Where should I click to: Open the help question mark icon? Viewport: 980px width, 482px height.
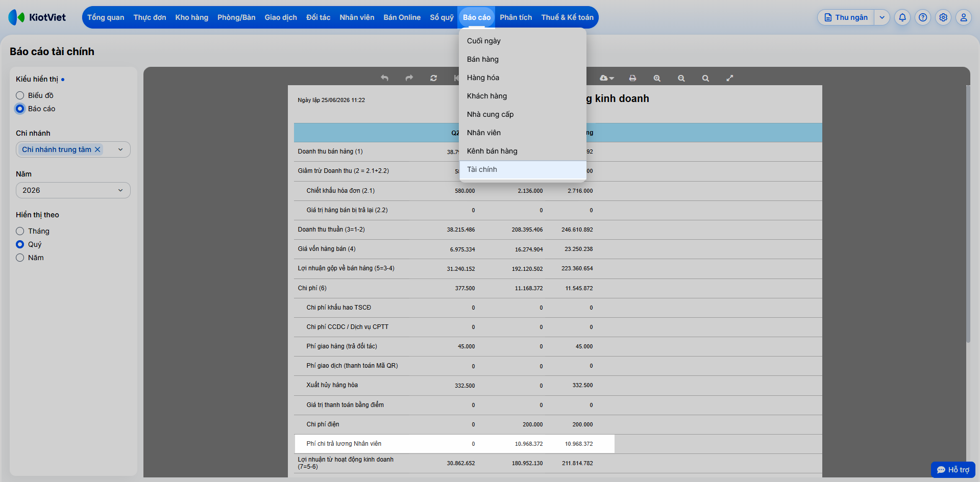923,17
